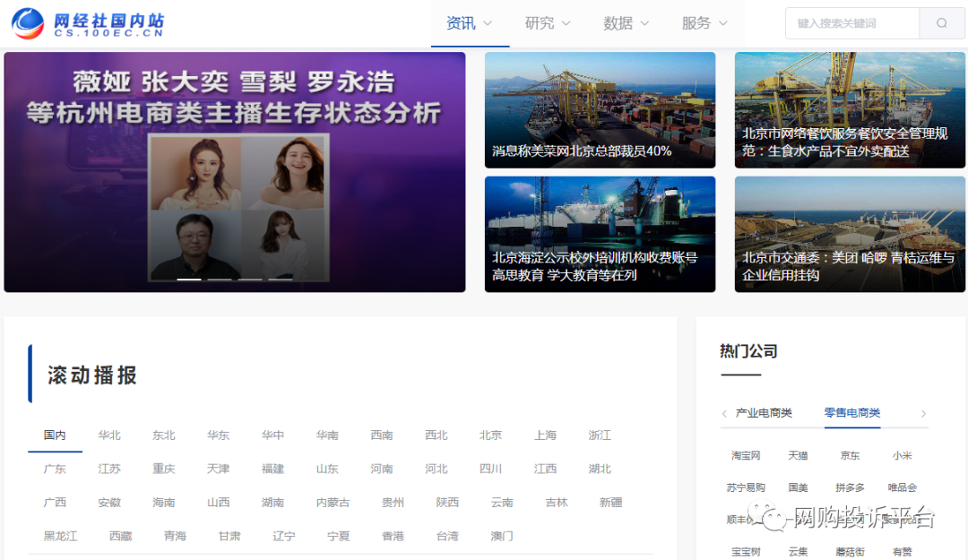Filter rolling news by 浙江
This screenshot has width=968, height=560.
click(600, 435)
